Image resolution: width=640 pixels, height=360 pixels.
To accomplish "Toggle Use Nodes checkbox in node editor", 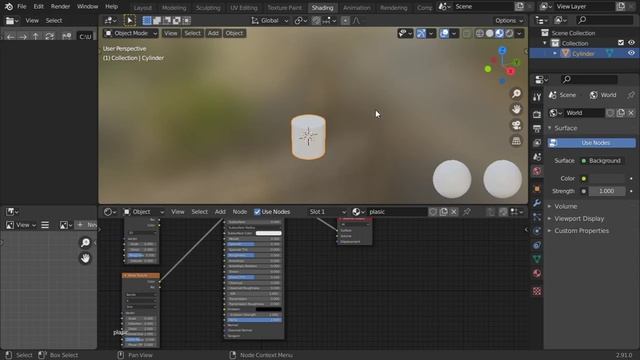I will pos(257,211).
